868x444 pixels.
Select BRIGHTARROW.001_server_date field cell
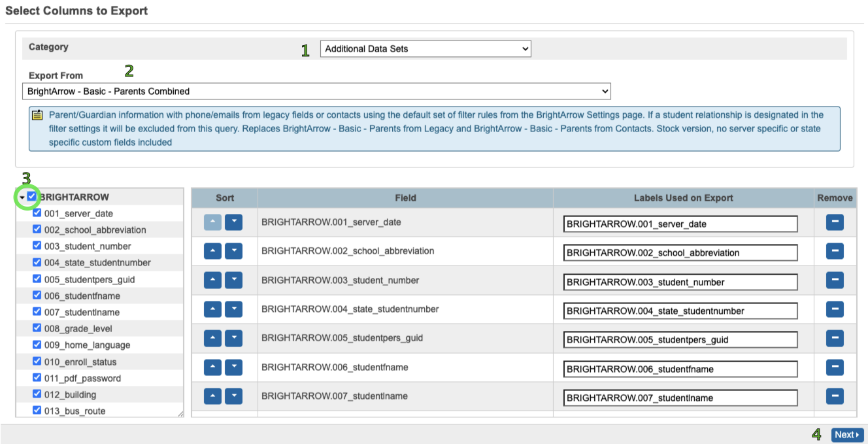coord(405,222)
